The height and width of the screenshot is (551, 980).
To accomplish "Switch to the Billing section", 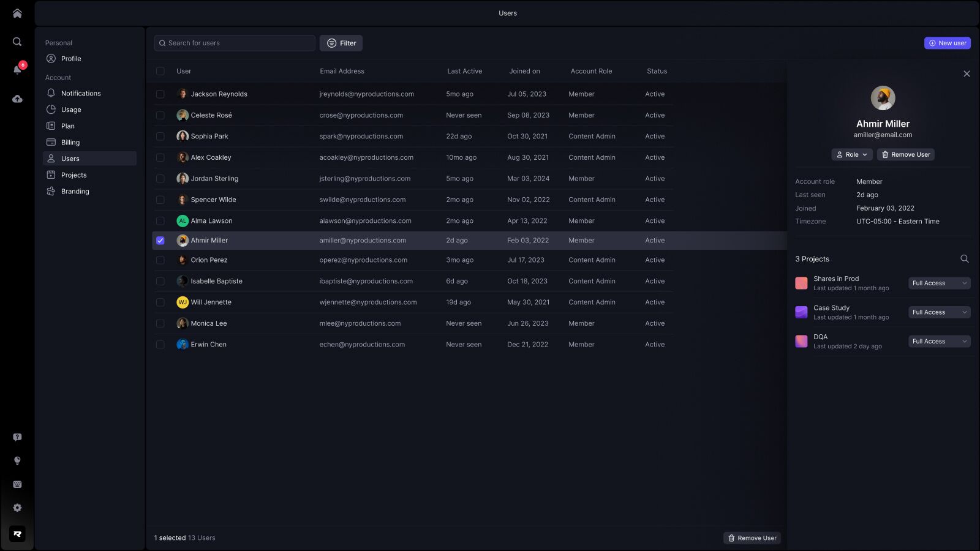I will (70, 142).
